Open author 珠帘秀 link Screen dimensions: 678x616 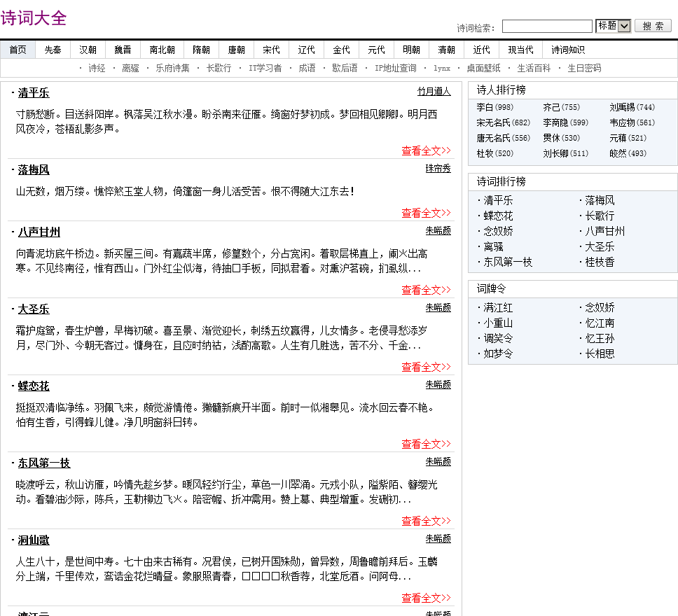coord(438,168)
